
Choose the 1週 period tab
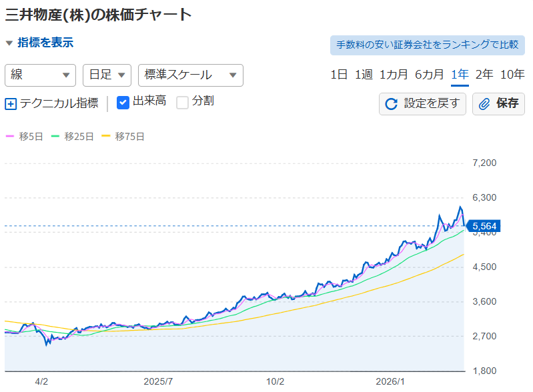tap(364, 74)
